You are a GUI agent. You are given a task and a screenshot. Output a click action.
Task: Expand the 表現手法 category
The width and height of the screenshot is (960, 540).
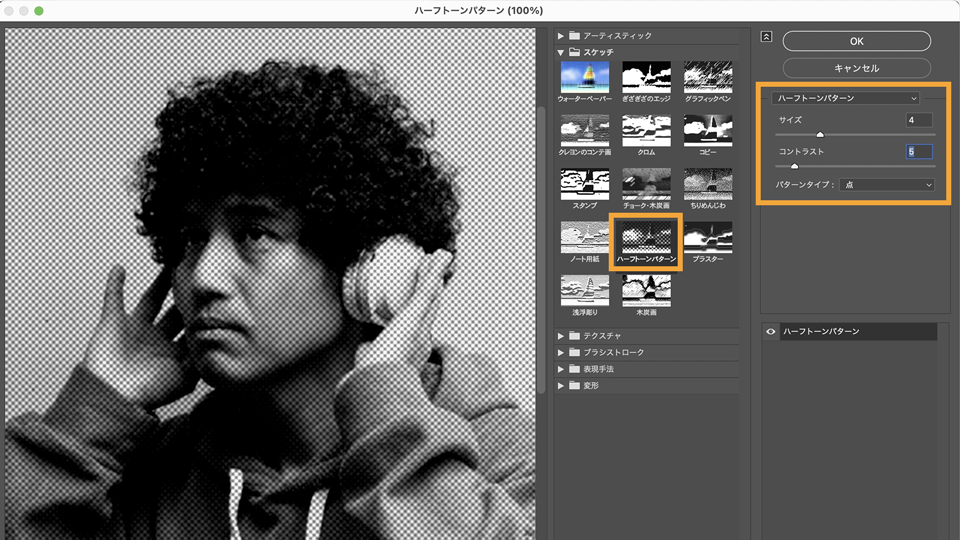560,369
